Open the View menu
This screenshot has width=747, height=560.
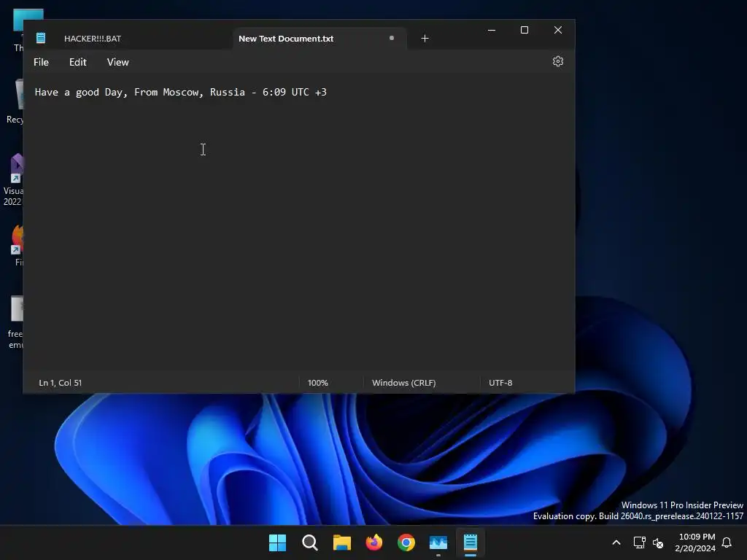point(117,62)
